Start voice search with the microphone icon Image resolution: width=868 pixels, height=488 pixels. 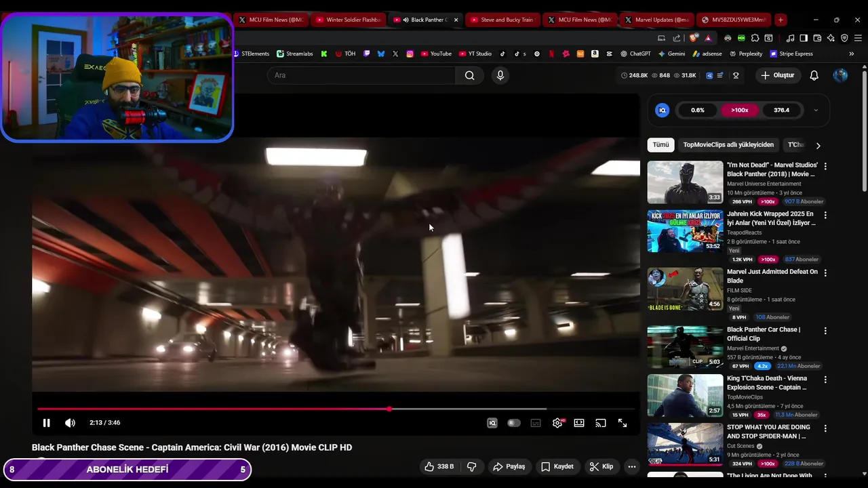[500, 75]
